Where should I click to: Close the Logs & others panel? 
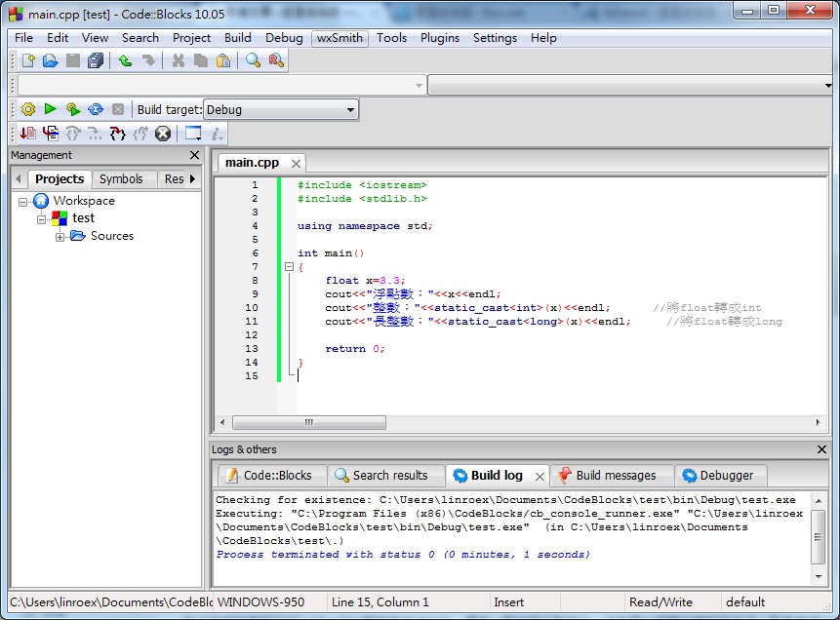pos(821,449)
